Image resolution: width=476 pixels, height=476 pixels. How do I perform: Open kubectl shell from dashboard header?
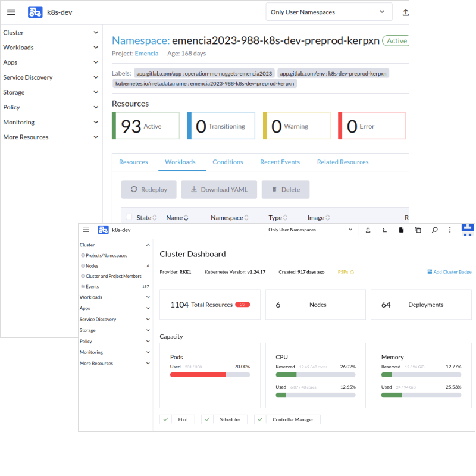click(384, 230)
